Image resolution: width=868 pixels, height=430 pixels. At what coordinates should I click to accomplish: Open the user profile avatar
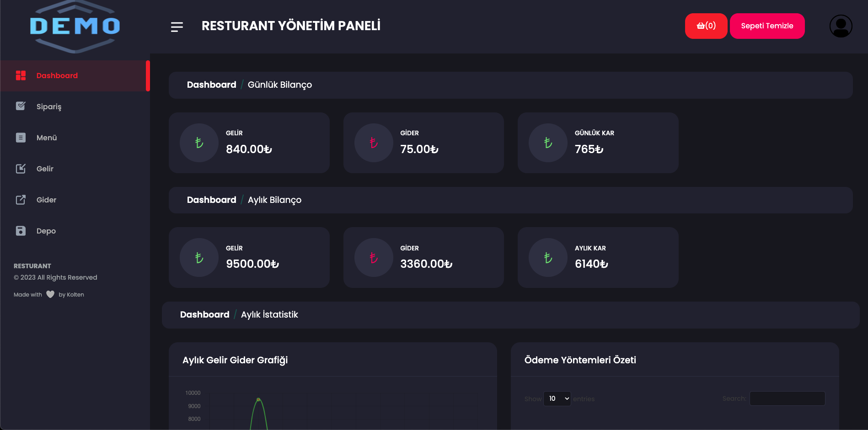(841, 26)
